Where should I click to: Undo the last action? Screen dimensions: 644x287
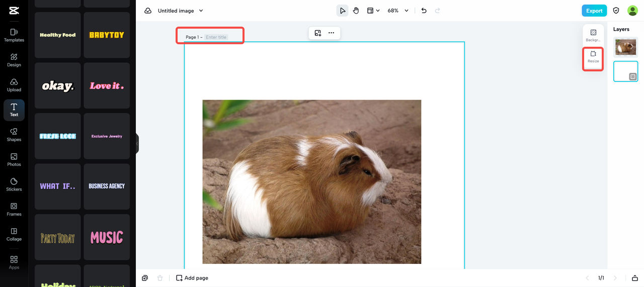(x=424, y=11)
